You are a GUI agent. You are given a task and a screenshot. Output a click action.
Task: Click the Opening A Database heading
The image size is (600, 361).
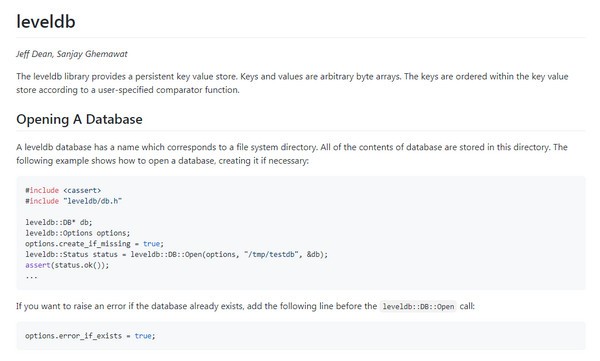tap(79, 119)
